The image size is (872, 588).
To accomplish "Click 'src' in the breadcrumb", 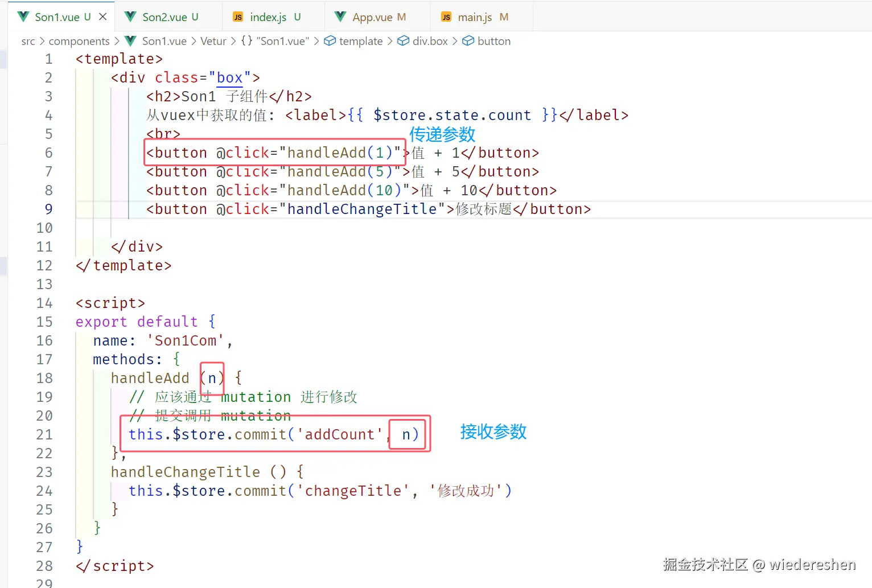I will tap(28, 41).
